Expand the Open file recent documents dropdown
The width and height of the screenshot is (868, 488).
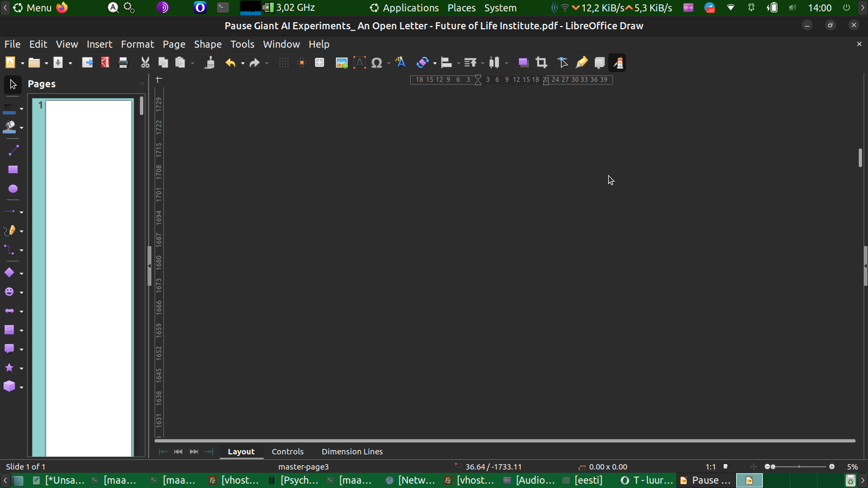pos(47,63)
